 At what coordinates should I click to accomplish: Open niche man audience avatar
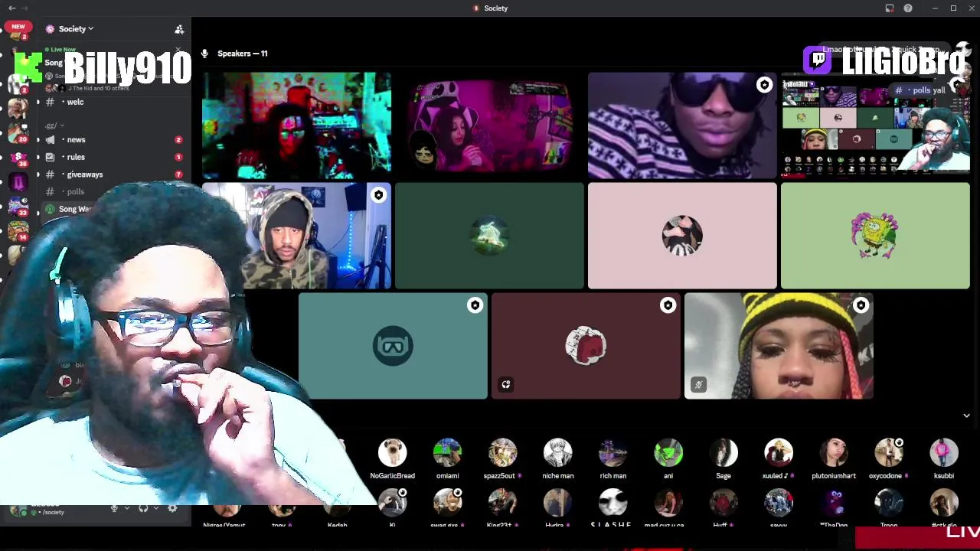pos(558,452)
